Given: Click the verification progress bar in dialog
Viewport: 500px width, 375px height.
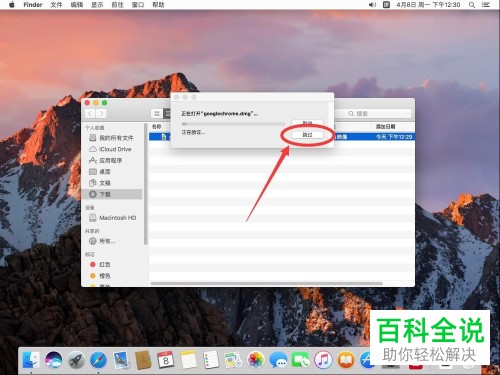Looking at the screenshot, I should pyautogui.click(x=233, y=124).
